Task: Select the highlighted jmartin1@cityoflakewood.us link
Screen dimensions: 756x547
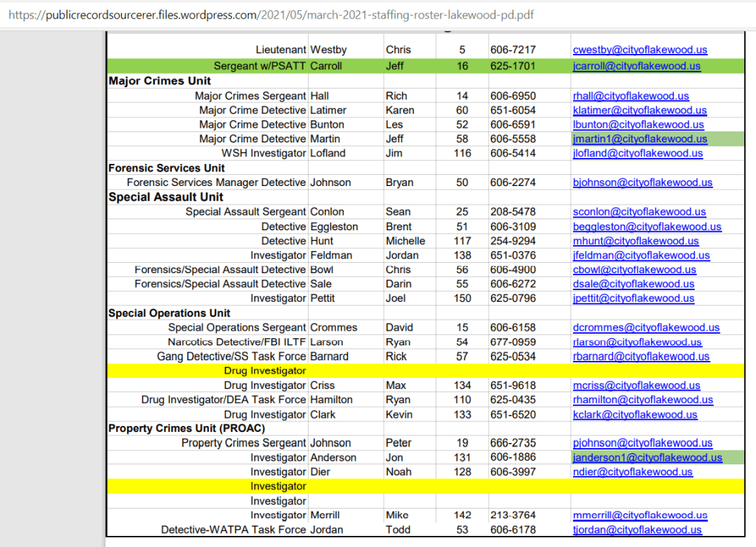Action: [639, 139]
